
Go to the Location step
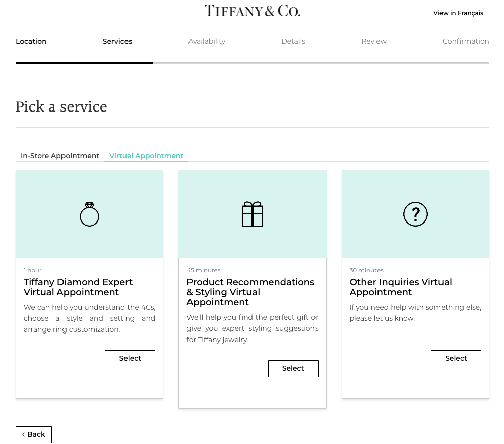[x=31, y=41]
